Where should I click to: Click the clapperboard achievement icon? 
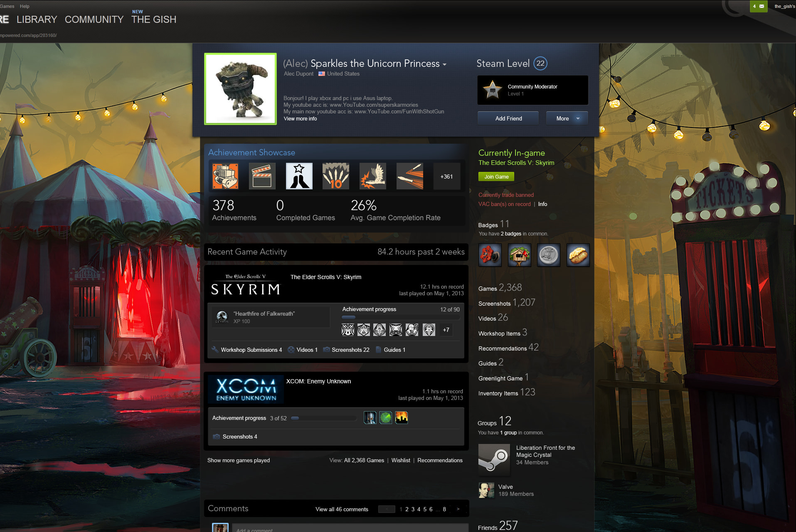[x=262, y=177]
